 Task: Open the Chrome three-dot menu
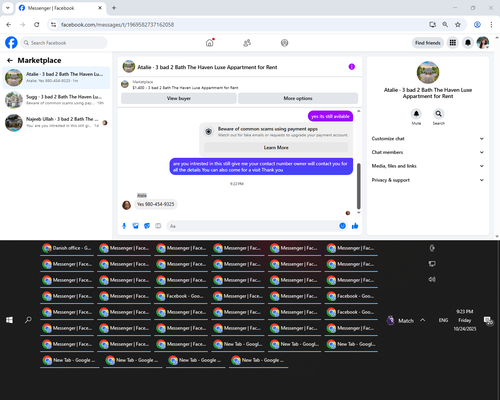(491, 24)
